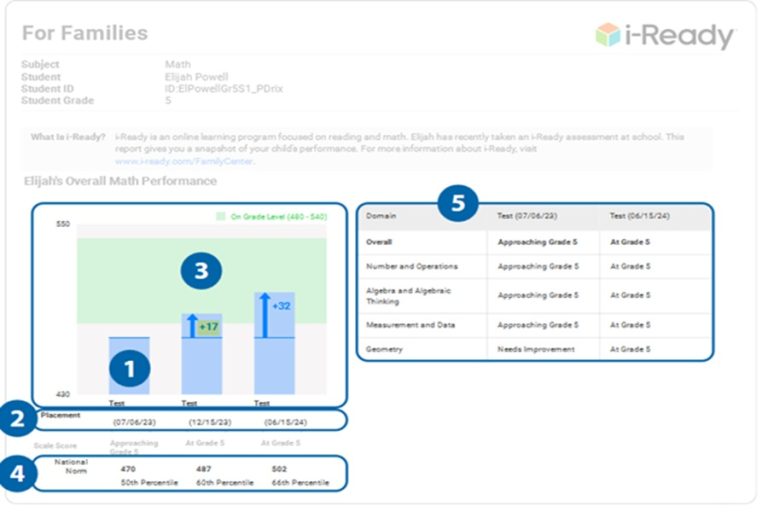Click the scale score 487
The height and width of the screenshot is (512, 768).
(x=203, y=469)
